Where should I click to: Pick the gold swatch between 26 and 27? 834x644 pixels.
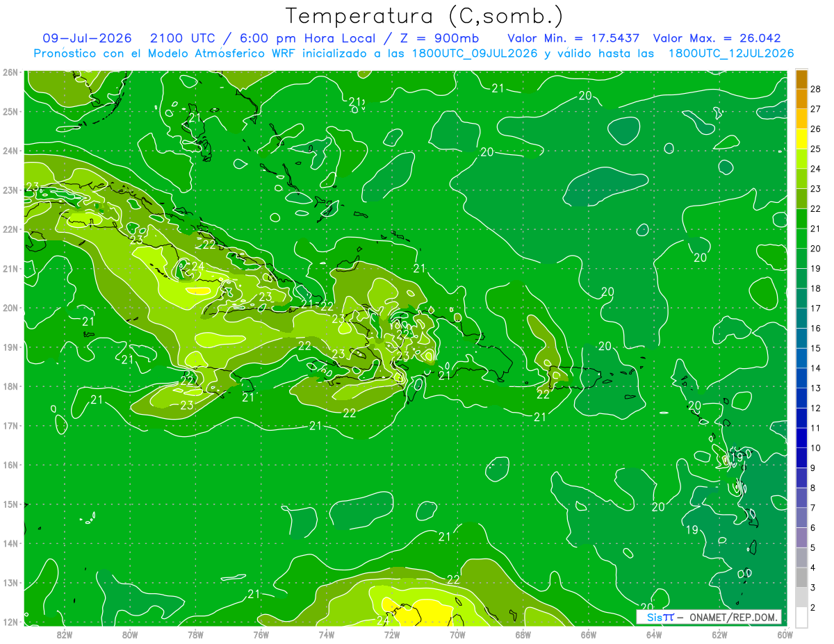click(801, 119)
